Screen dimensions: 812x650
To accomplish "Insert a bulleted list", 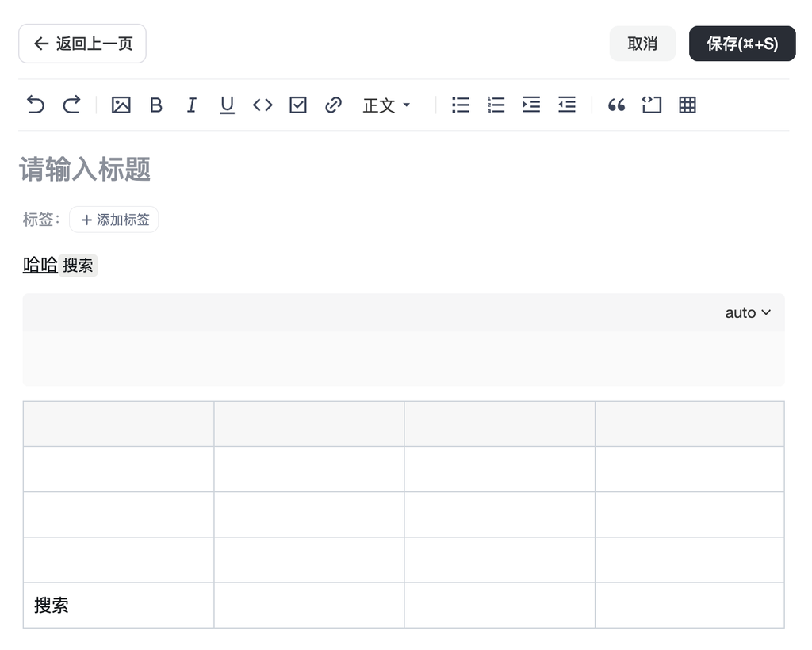I will click(x=461, y=105).
